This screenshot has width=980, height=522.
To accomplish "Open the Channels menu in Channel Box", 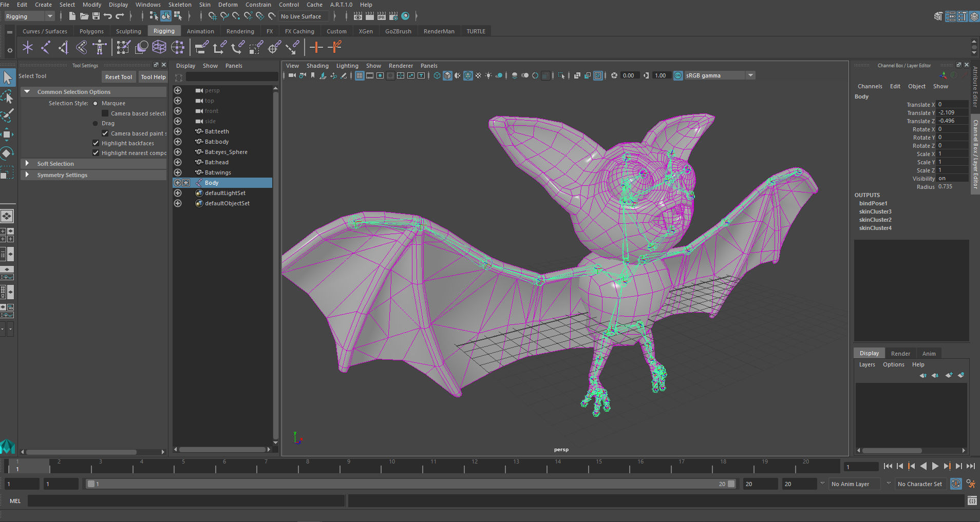I will pos(870,86).
